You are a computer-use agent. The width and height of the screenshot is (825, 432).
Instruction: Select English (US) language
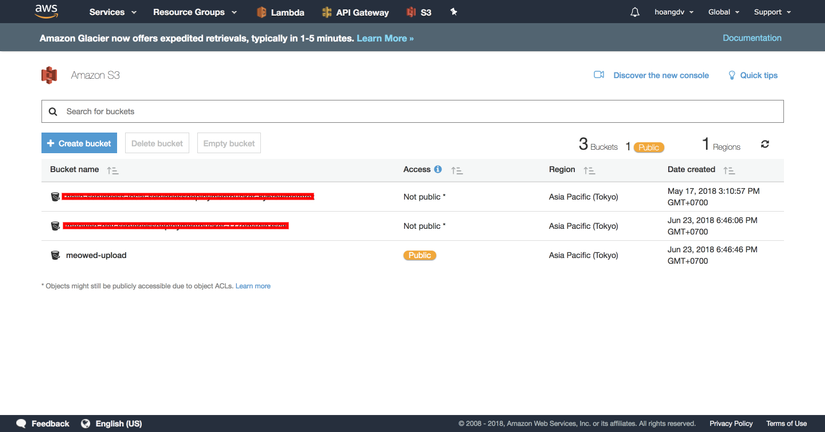click(x=119, y=424)
